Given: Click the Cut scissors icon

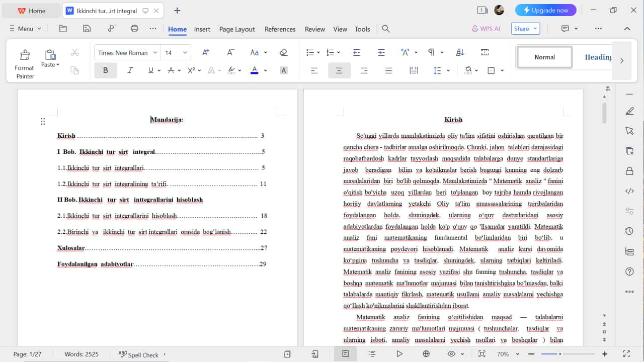Looking at the screenshot, I should click(x=75, y=52).
